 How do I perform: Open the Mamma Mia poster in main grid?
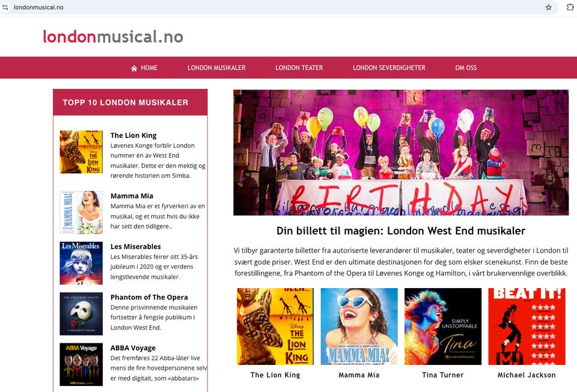point(359,327)
